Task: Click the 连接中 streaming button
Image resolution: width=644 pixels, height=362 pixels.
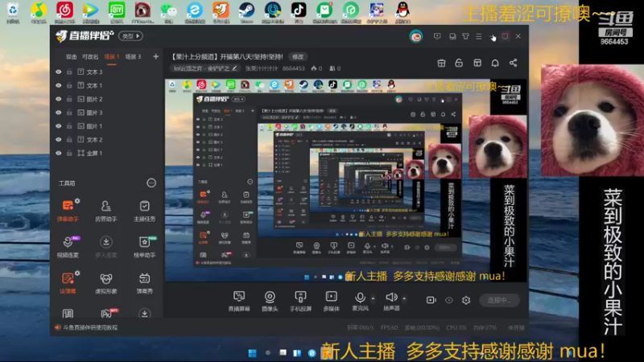Action: 499,300
